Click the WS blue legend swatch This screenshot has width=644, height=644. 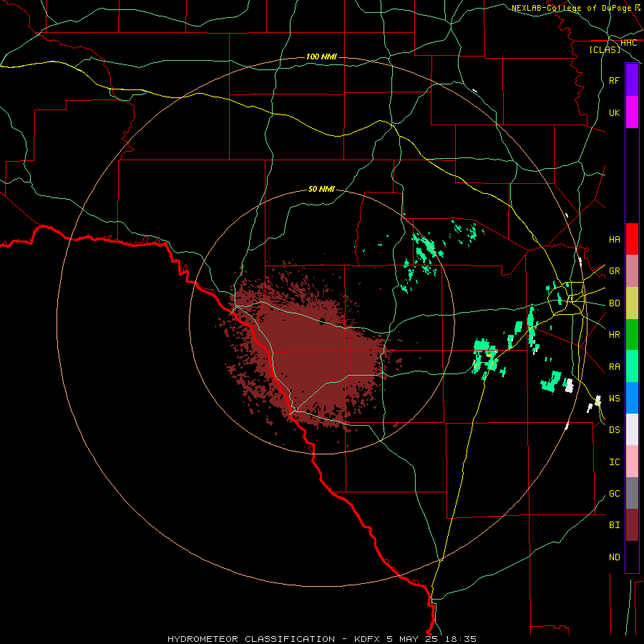click(632, 398)
